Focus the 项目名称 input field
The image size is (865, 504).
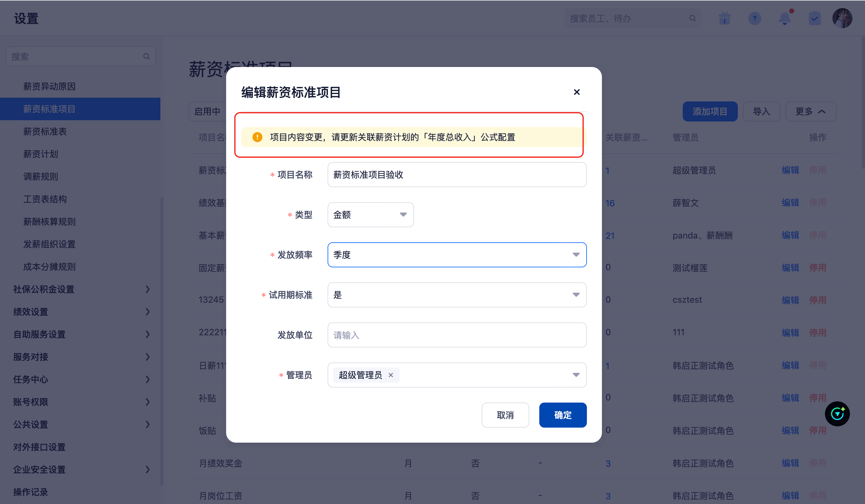point(457,175)
